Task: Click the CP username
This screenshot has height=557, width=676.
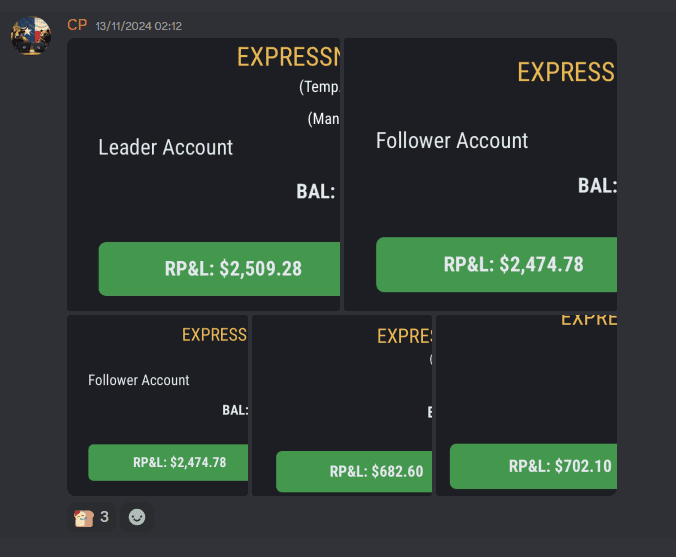Action: 77,25
